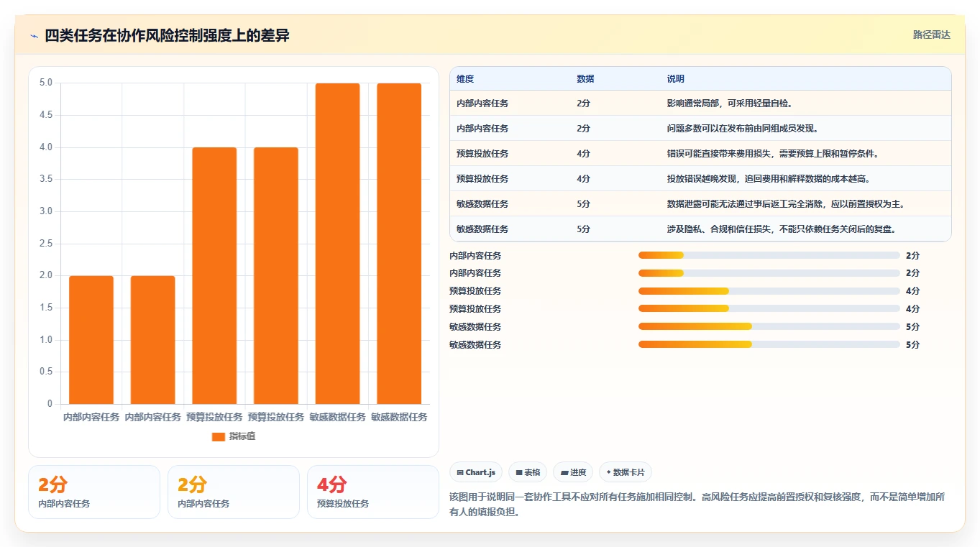Click the lightning icon beside the page title
Viewport: 980px width, 547px height.
tap(35, 36)
